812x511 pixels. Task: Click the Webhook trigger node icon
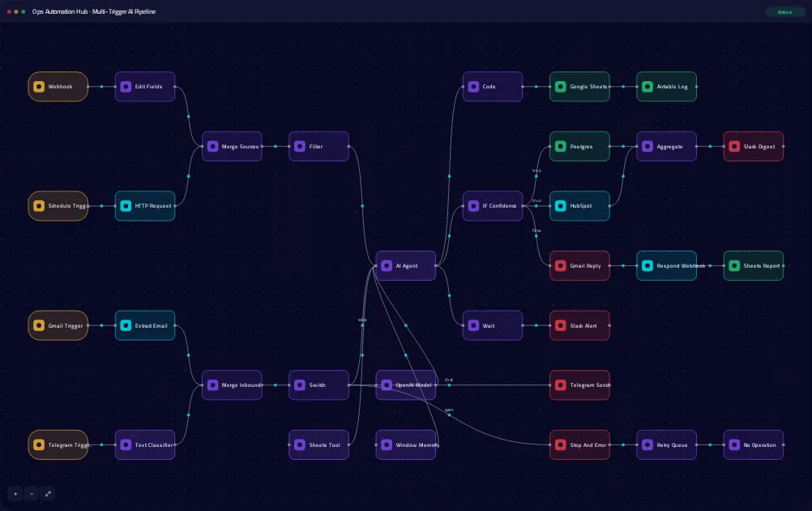coord(39,87)
